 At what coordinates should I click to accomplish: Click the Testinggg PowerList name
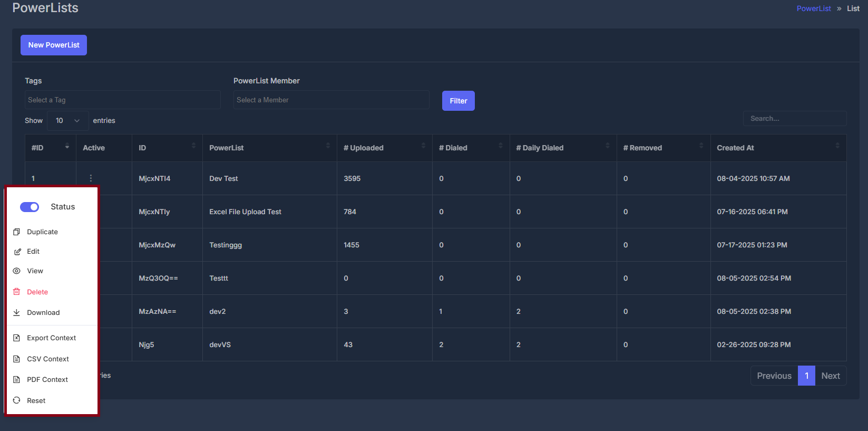point(226,245)
